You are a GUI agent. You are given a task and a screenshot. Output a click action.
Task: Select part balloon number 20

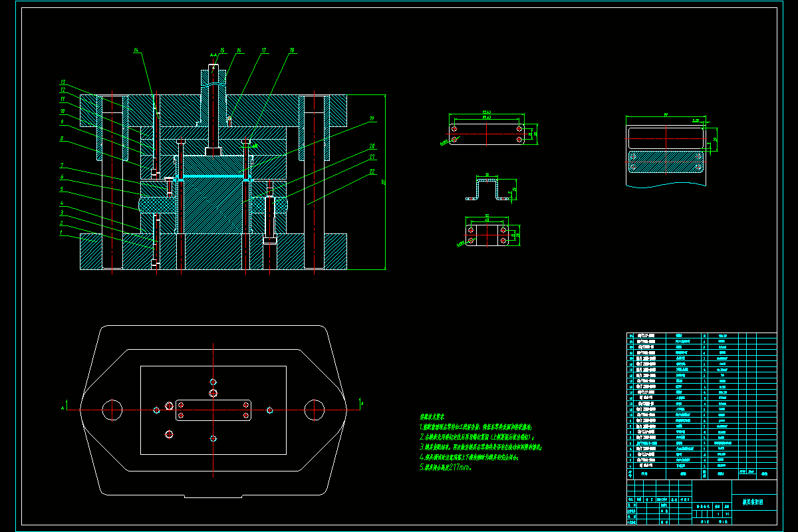pyautogui.click(x=372, y=146)
